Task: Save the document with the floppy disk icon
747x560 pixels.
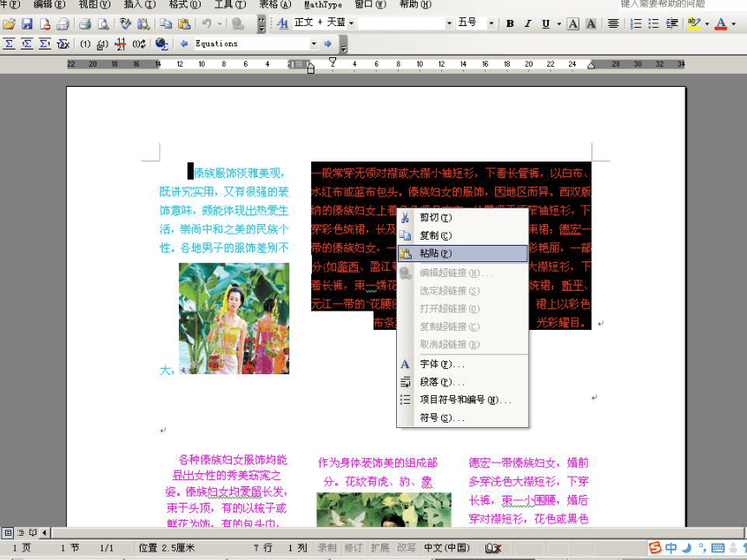Action: click(27, 23)
